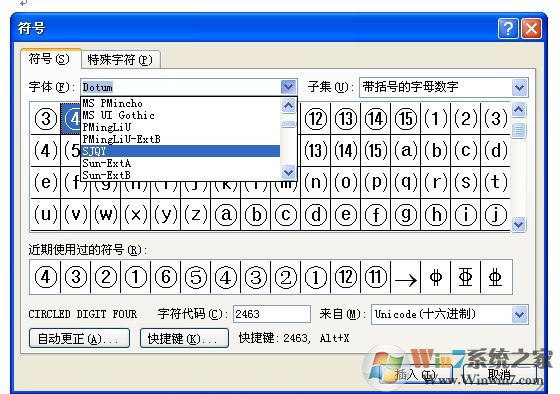560x394 pixels.
Task: Select circled letter a symbol
Action: pos(226,214)
